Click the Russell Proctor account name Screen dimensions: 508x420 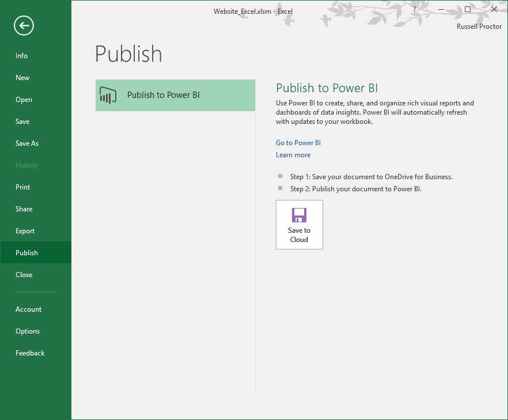pos(479,27)
